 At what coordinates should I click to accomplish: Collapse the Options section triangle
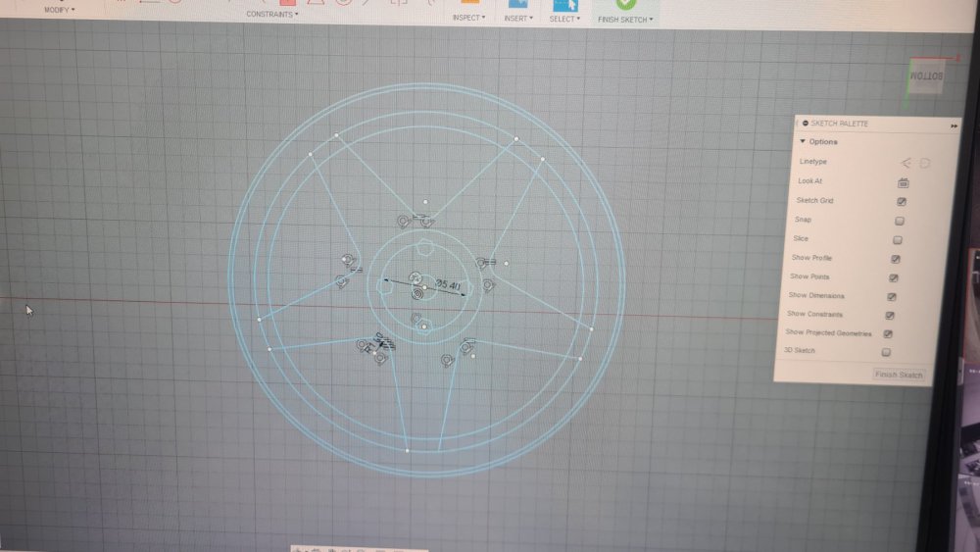803,142
